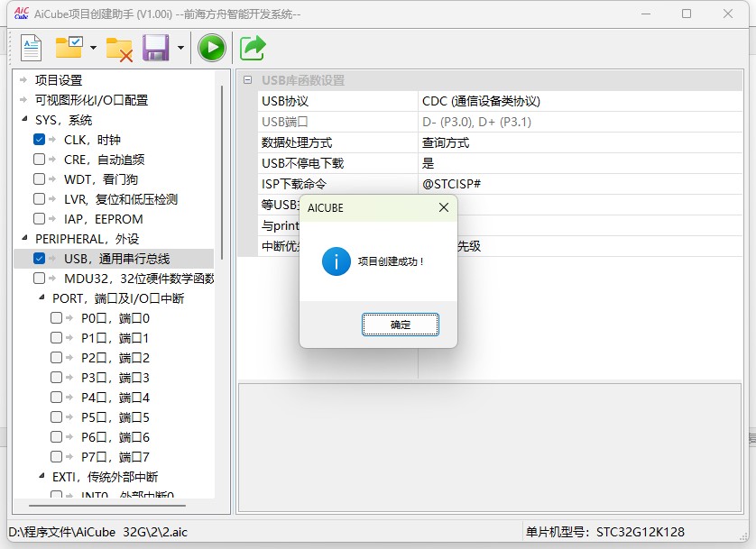Viewport: 756px width, 549px height.
Task: Tick the P6口，端口6 checkbox
Action: pyautogui.click(x=57, y=437)
